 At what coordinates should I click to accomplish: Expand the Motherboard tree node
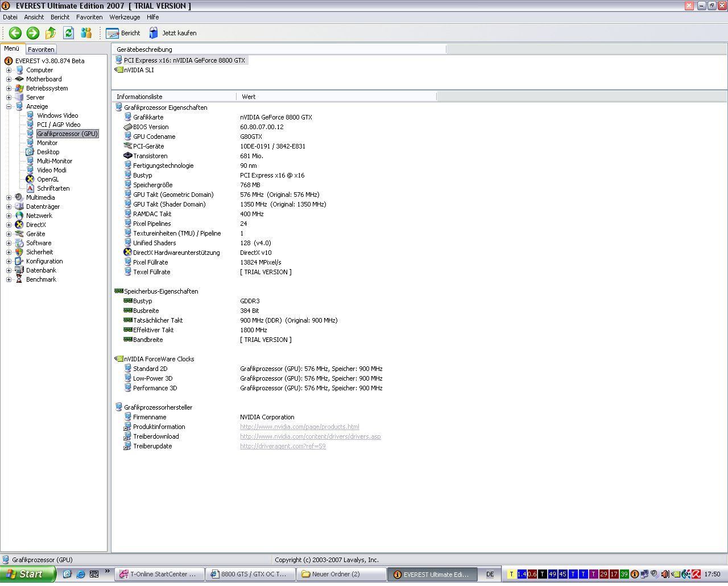pyautogui.click(x=9, y=79)
